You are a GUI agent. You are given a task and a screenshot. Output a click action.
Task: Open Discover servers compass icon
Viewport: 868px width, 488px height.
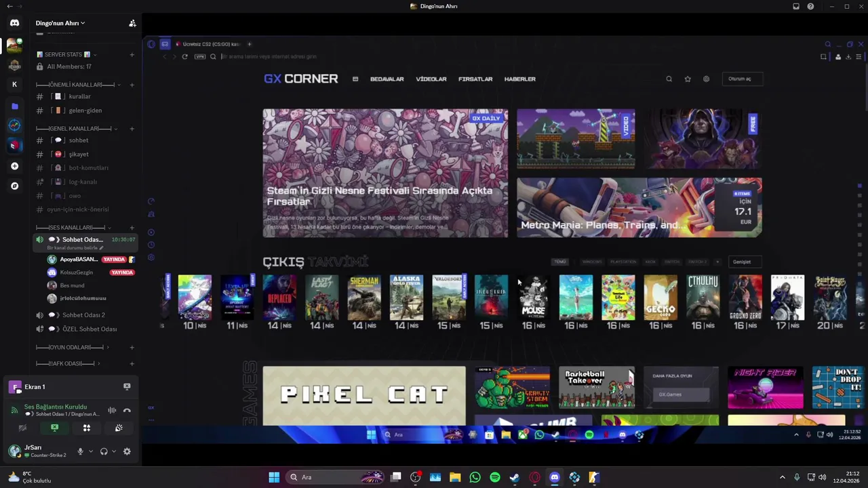coord(14,186)
